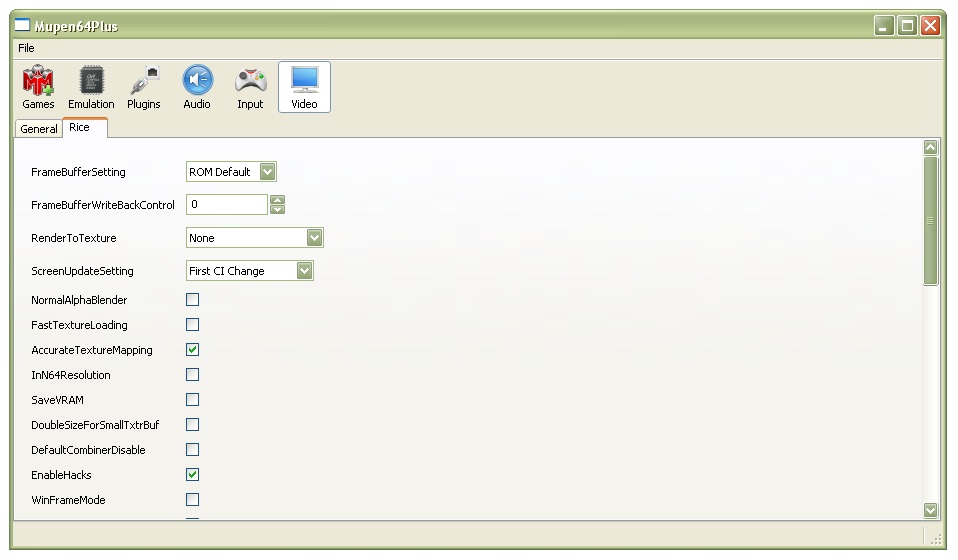This screenshot has width=958, height=560.
Task: Increase FrameBufferWriteBackControl with up arrow
Action: pos(277,200)
